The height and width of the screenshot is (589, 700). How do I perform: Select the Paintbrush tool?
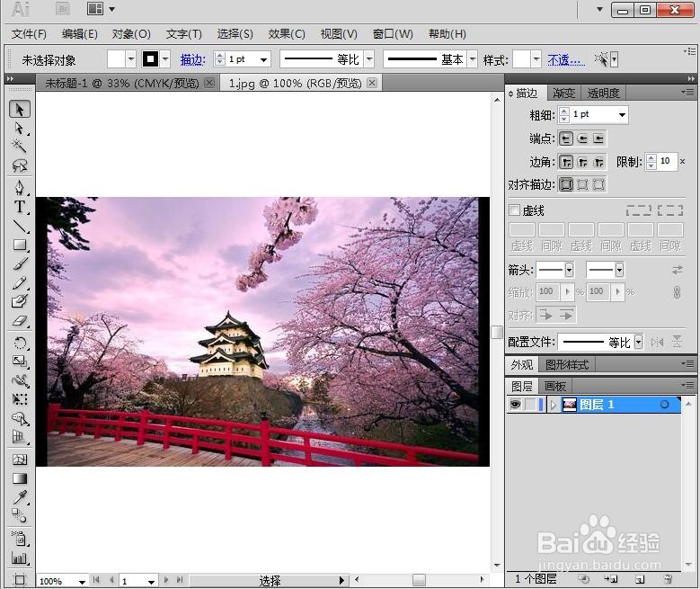pyautogui.click(x=20, y=264)
